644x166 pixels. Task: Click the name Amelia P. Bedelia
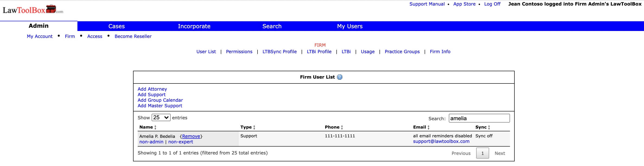[x=157, y=136]
